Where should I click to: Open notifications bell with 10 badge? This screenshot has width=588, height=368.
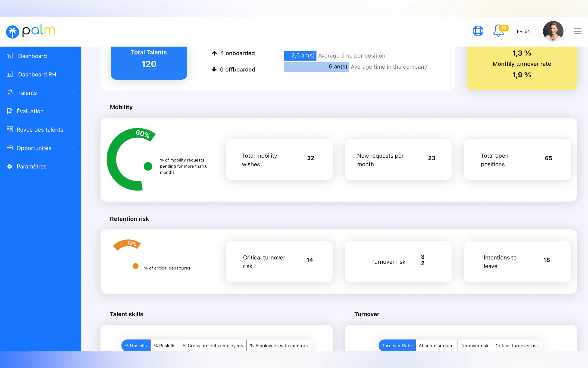(x=499, y=31)
